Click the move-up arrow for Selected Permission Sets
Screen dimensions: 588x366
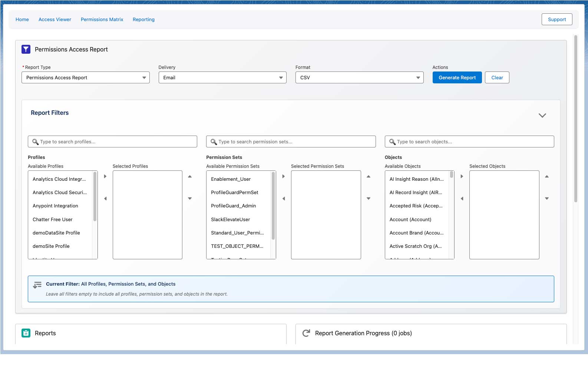pos(369,176)
